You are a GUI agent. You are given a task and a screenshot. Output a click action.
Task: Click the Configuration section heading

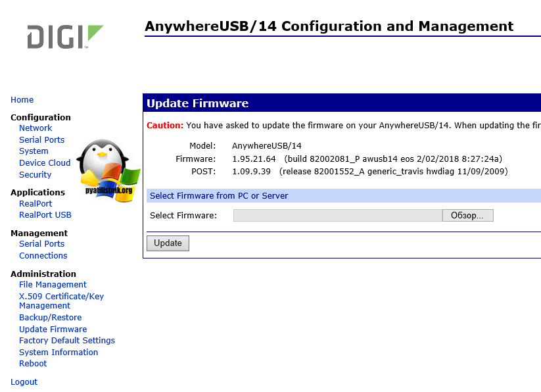coord(40,117)
